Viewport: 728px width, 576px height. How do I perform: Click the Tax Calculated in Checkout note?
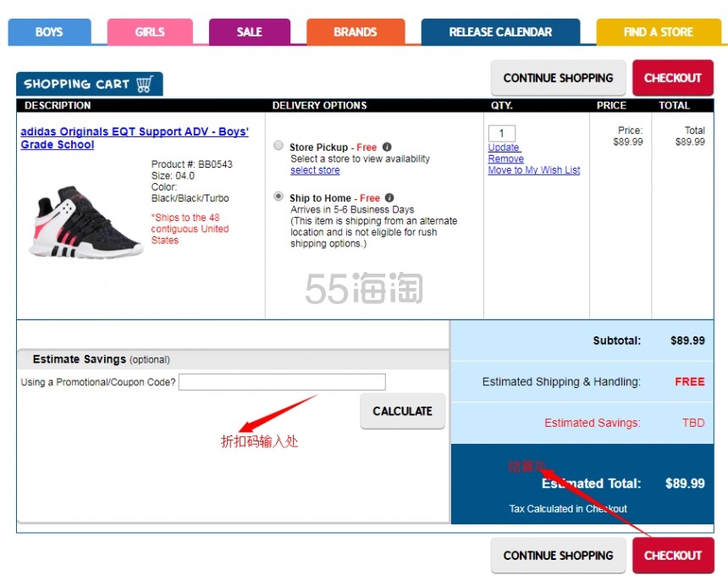[x=568, y=508]
